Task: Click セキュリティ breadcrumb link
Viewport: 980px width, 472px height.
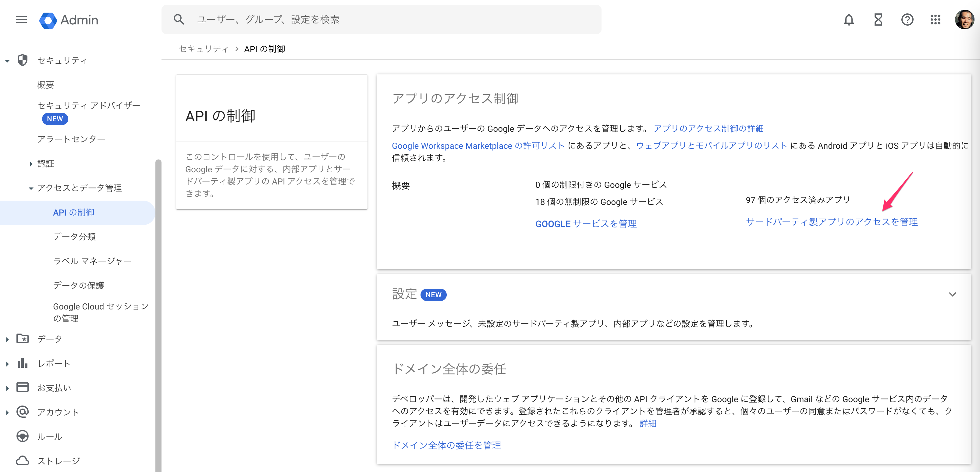Action: click(204, 49)
